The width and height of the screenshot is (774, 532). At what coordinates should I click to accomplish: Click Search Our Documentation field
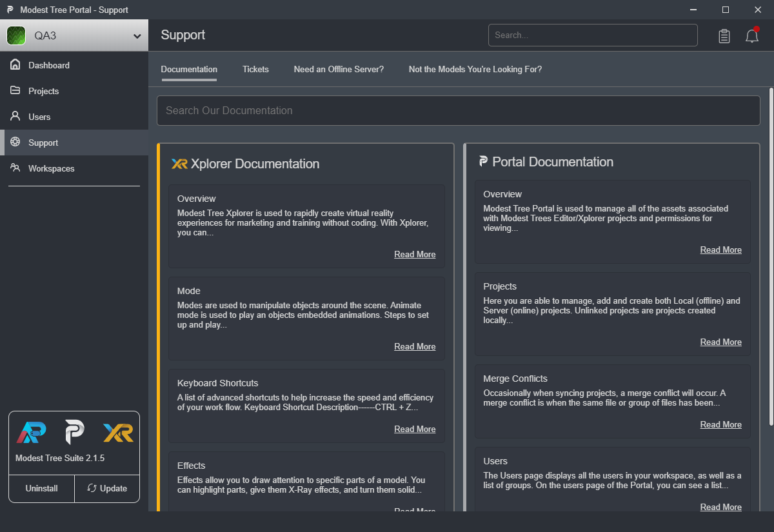pyautogui.click(x=459, y=110)
